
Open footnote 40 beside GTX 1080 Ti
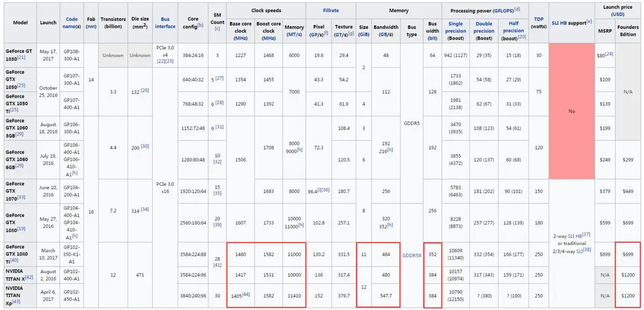coord(14,261)
